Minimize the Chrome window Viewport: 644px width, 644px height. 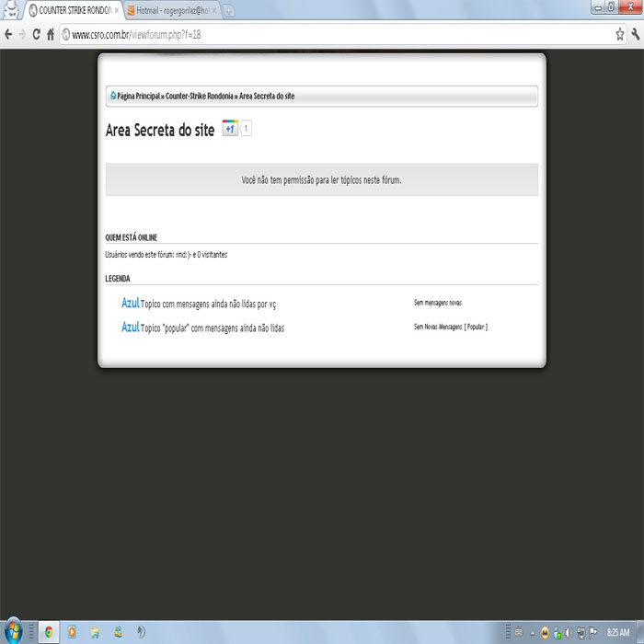pyautogui.click(x=598, y=7)
